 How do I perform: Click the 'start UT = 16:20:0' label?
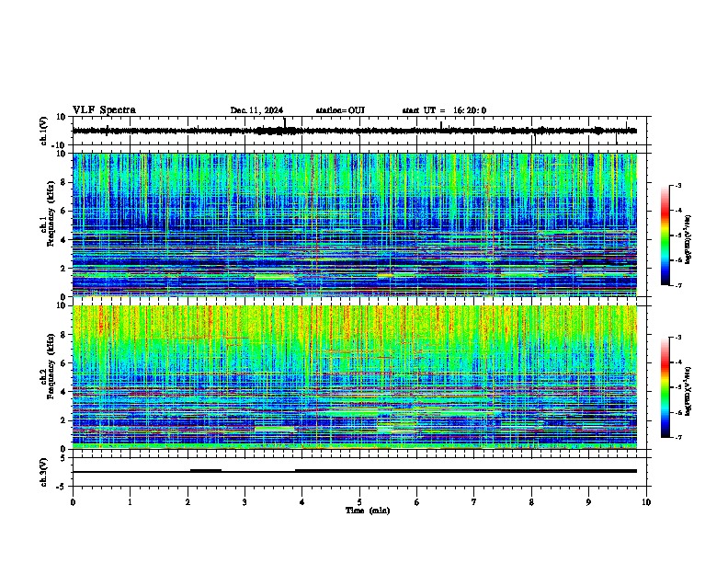coord(444,110)
